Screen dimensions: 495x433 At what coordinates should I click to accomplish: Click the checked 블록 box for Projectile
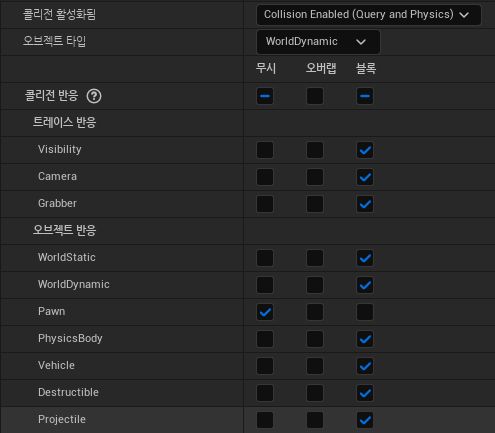(365, 420)
